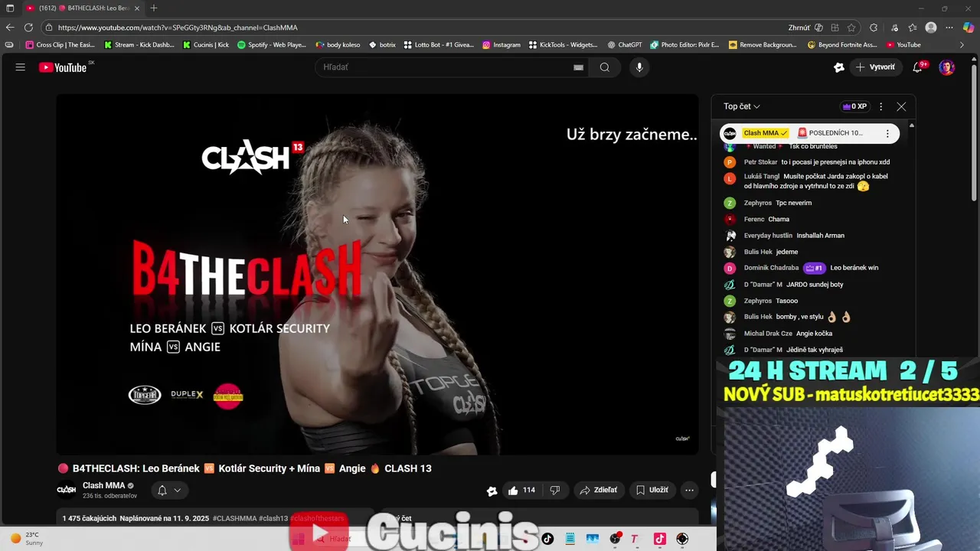This screenshot has height=551, width=980.
Task: Open pinned Clash MMA message options
Action: [x=887, y=133]
